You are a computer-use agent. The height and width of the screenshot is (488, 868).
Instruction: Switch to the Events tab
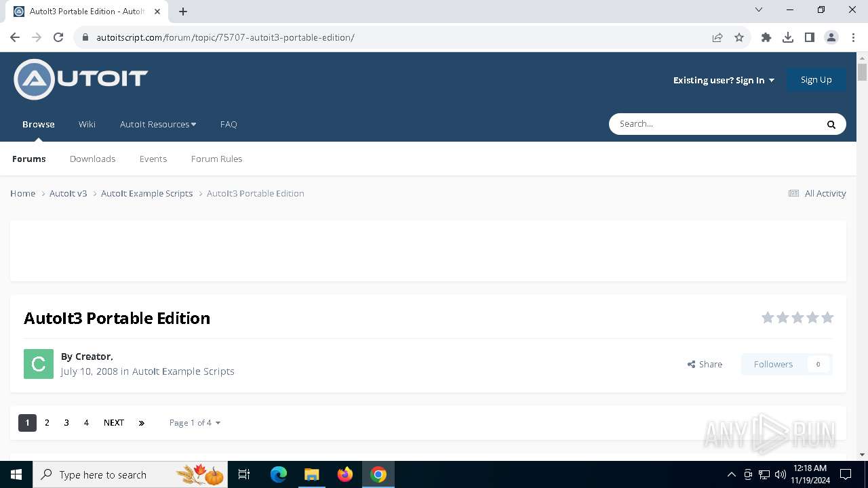pyautogui.click(x=153, y=159)
